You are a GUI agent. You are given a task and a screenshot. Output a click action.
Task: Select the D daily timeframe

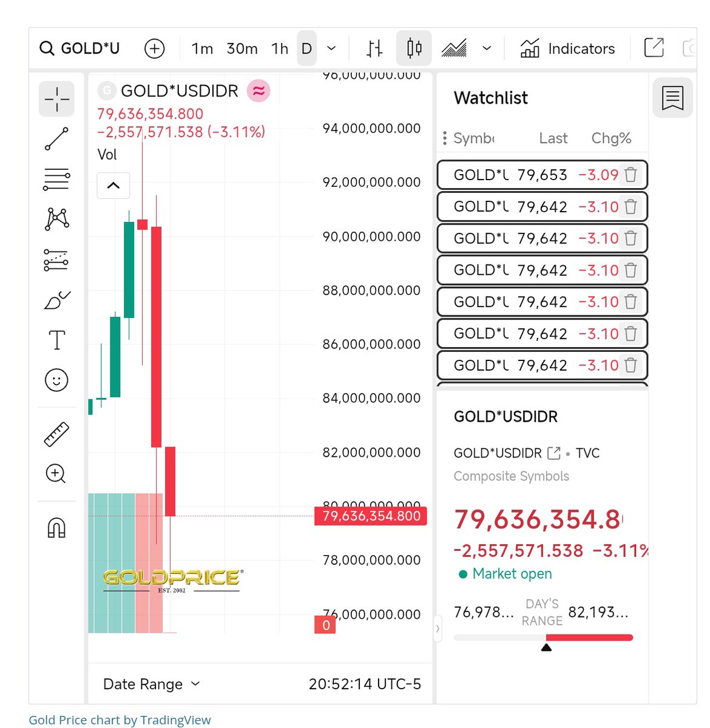tap(307, 49)
